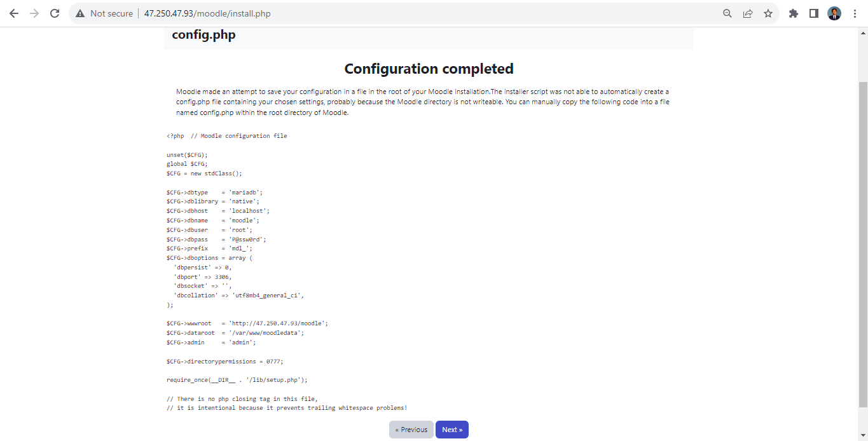868x441 pixels.
Task: Click the $CFG->dbtype = 'mariadb' line
Action: [x=214, y=192]
